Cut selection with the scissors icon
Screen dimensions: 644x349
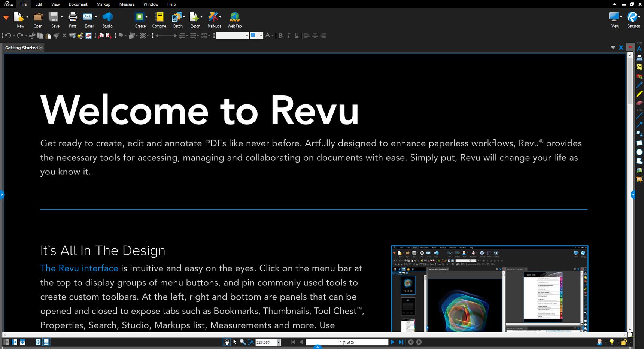tap(32, 36)
